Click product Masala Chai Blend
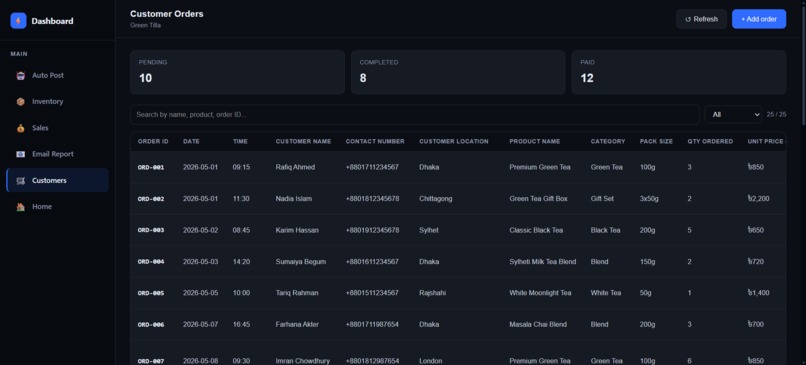Screen dimensions: 806x365 [x=538, y=324]
